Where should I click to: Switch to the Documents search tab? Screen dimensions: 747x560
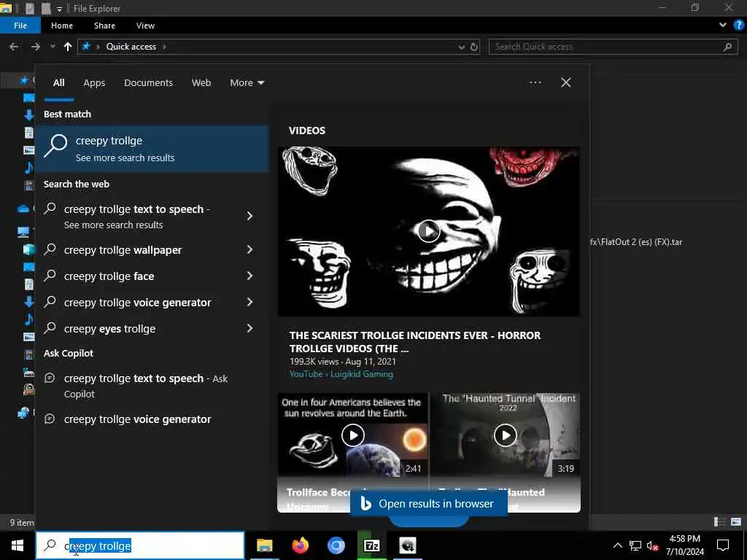coord(148,83)
